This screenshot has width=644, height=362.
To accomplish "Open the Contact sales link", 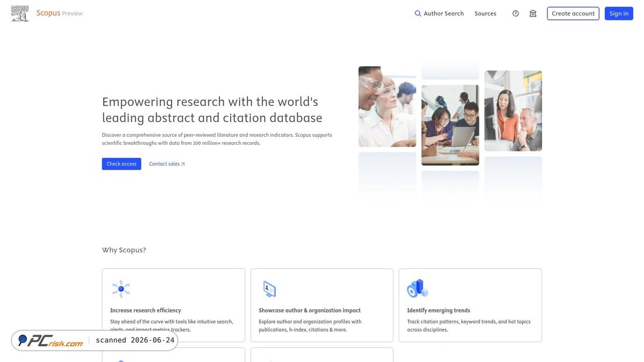I will (167, 164).
